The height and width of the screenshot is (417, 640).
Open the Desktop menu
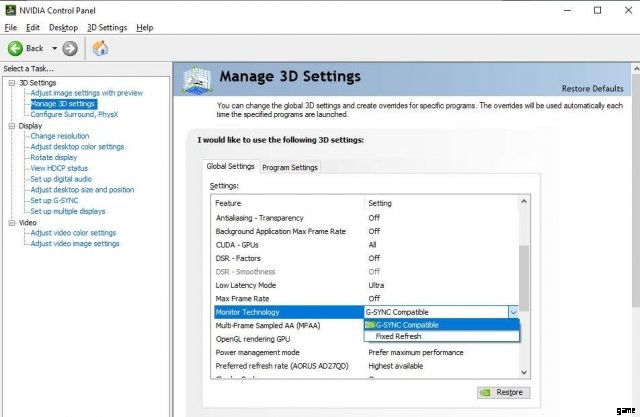[x=63, y=27]
